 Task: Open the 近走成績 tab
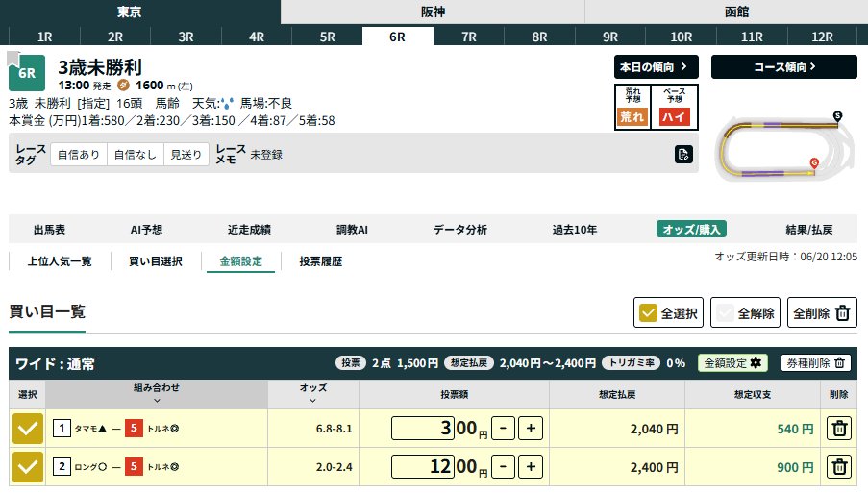click(249, 230)
